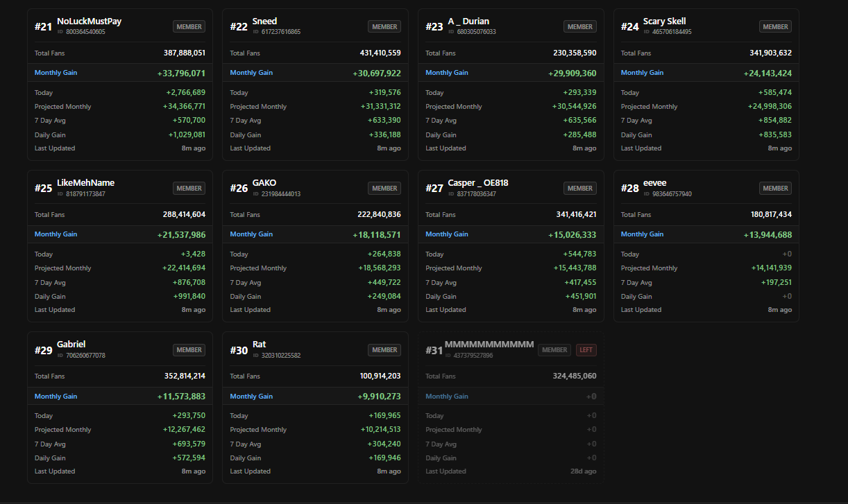Select the MEMBER badge on Rat card
The width and height of the screenshot is (848, 504).
[x=384, y=349]
